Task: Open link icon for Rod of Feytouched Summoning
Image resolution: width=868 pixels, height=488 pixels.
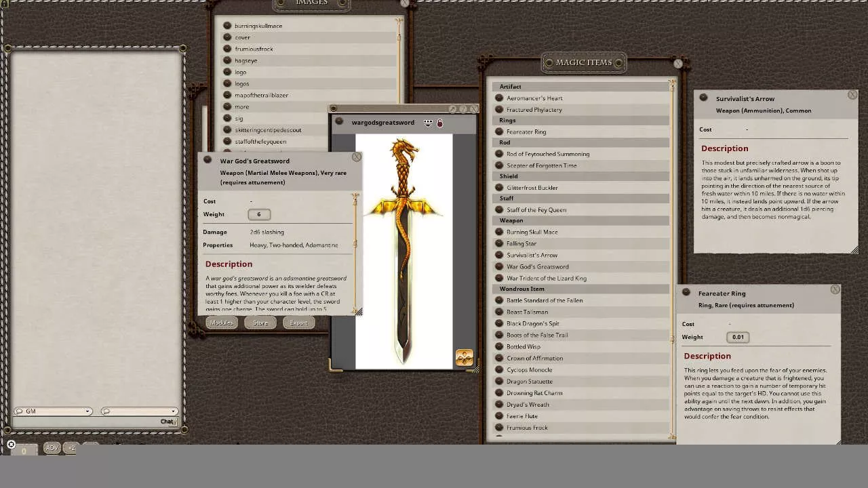Action: tap(499, 154)
